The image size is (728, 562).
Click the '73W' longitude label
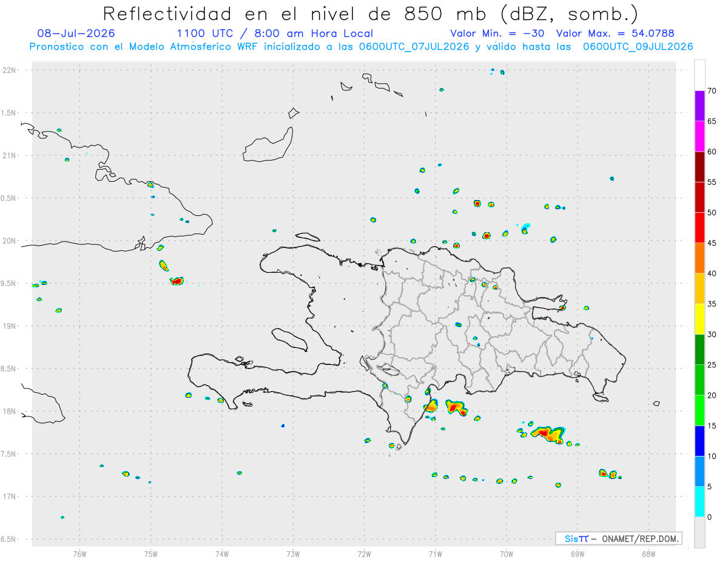click(293, 553)
